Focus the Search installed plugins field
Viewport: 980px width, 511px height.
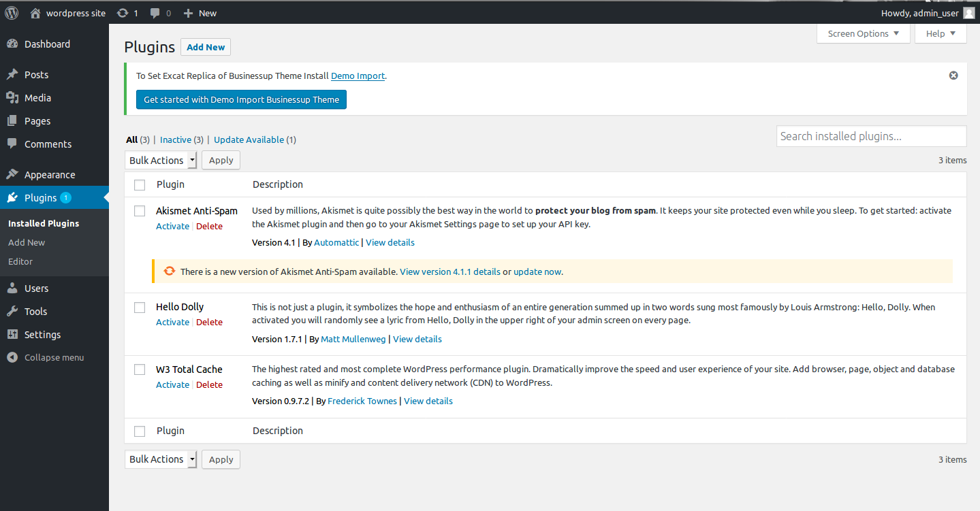click(871, 136)
